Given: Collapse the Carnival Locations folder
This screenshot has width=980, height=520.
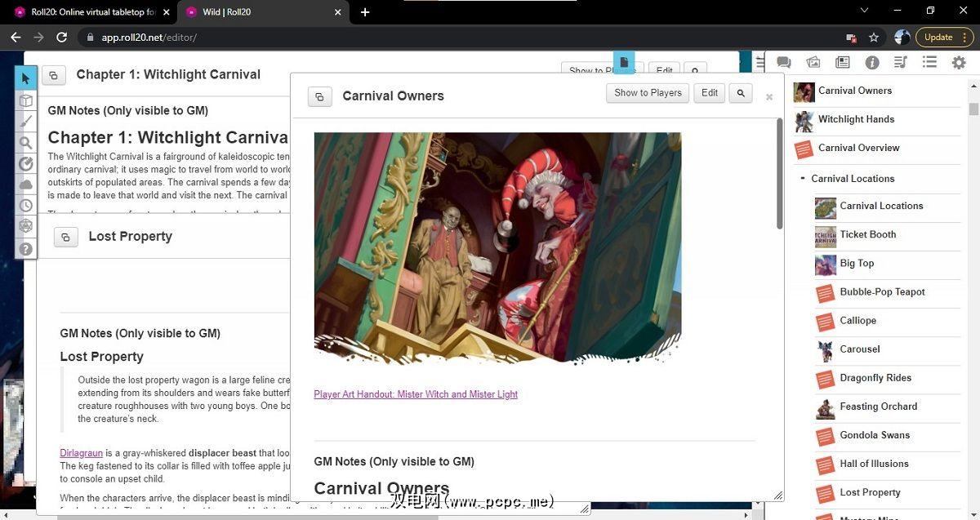Looking at the screenshot, I should pyautogui.click(x=803, y=179).
